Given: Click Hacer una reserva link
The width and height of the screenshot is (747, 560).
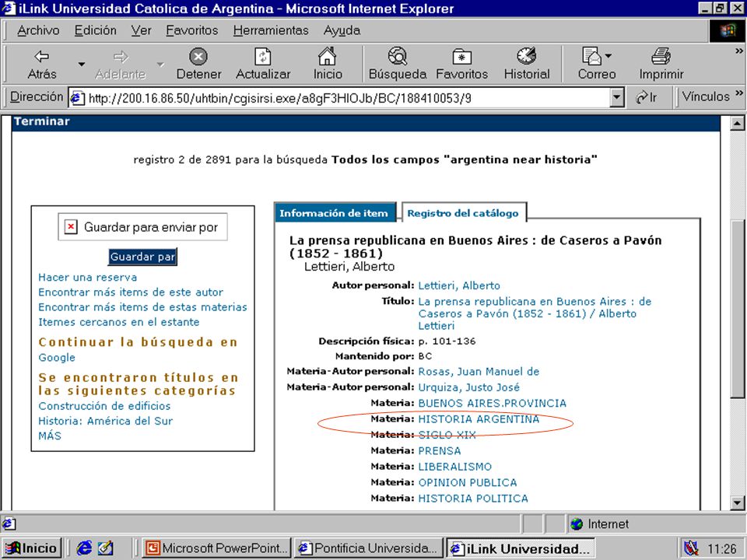Looking at the screenshot, I should [88, 277].
